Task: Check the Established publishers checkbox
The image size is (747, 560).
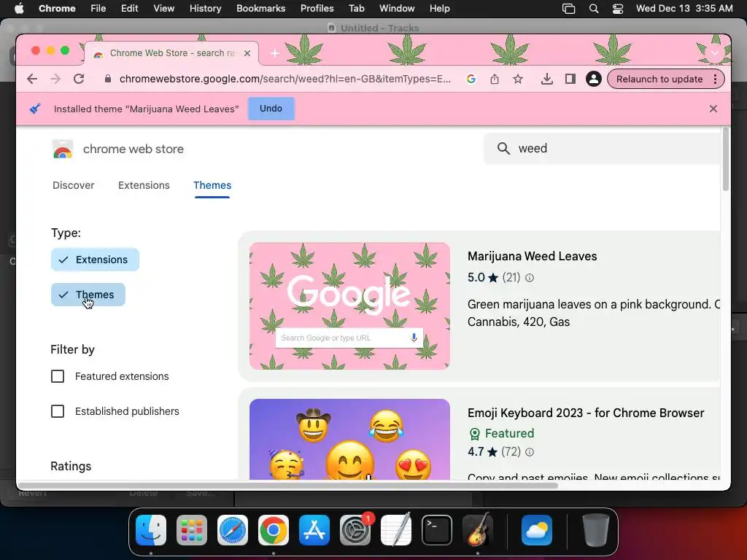Action: [58, 411]
